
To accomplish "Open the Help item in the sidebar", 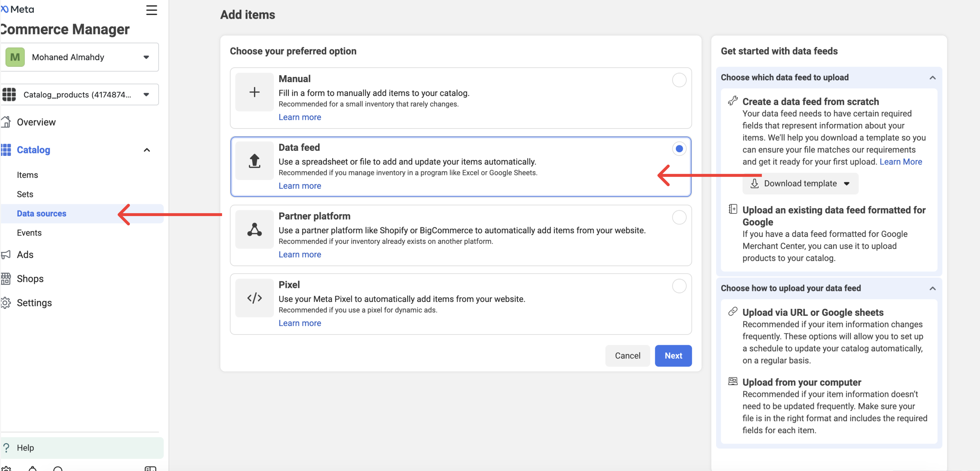I will tap(25, 448).
